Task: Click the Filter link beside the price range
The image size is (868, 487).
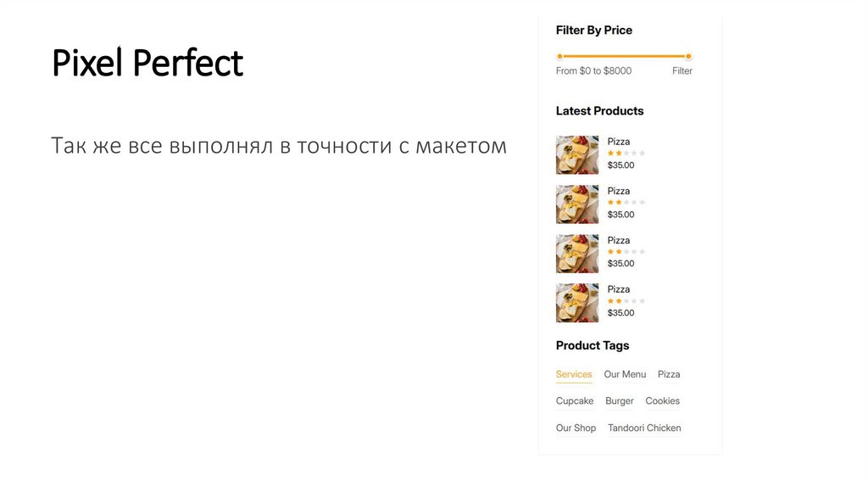Action: [x=682, y=71]
